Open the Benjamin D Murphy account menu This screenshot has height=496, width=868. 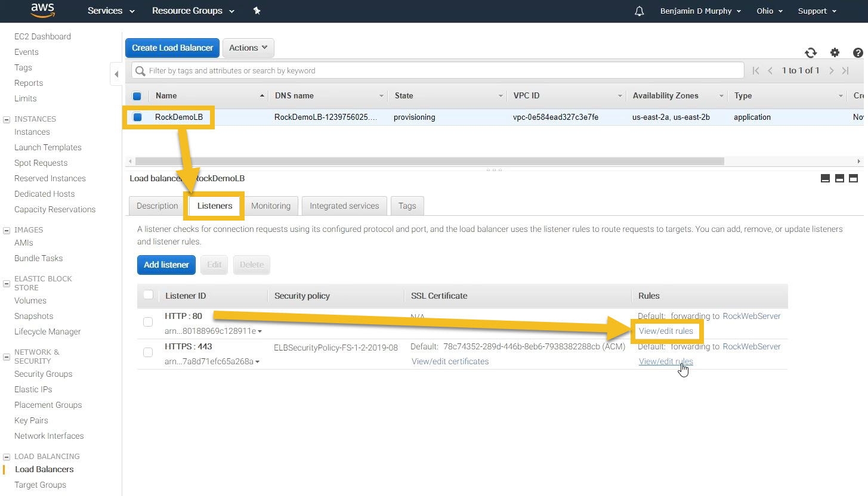tap(701, 11)
